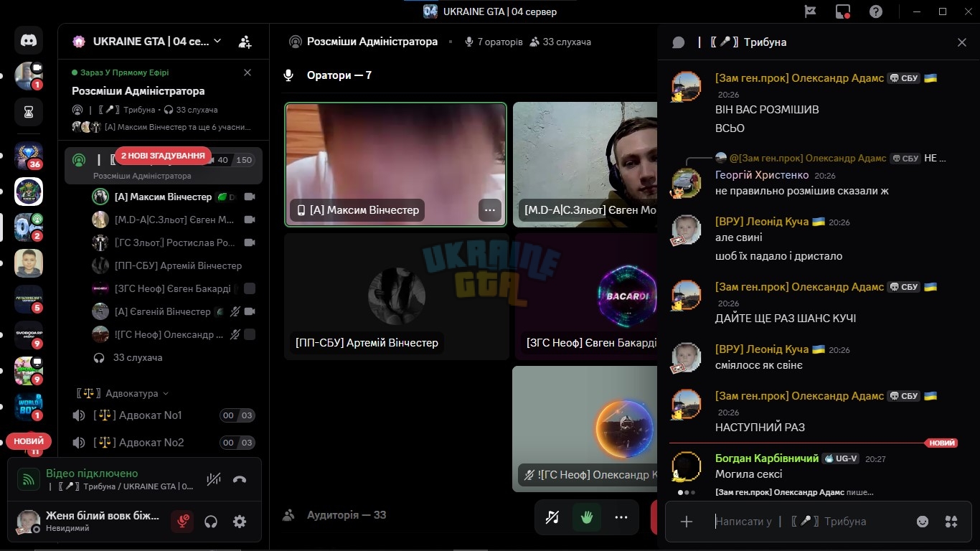This screenshot has width=980, height=551.
Task: Click the invite people icon next to server name
Action: point(245,42)
